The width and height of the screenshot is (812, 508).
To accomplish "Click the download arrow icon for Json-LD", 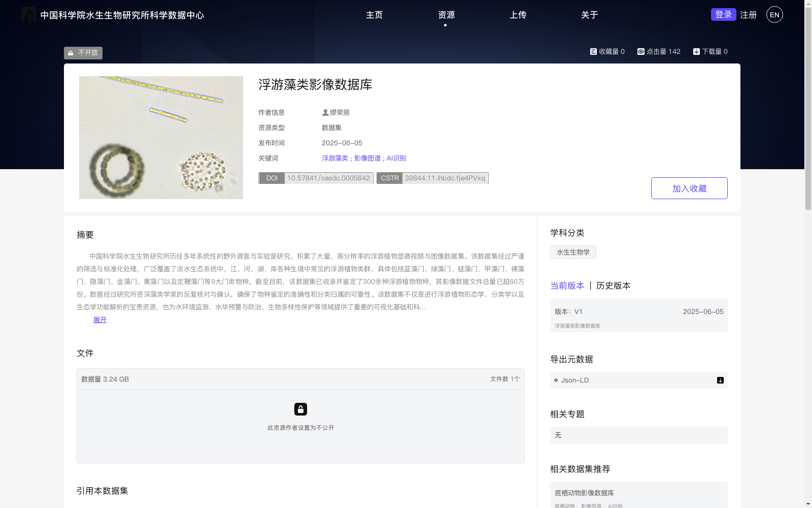I will coord(720,380).
